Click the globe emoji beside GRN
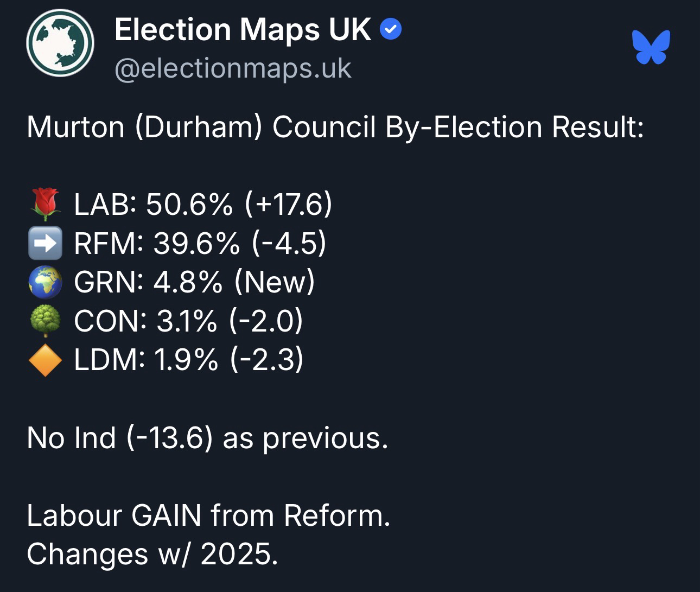 pyautogui.click(x=45, y=282)
